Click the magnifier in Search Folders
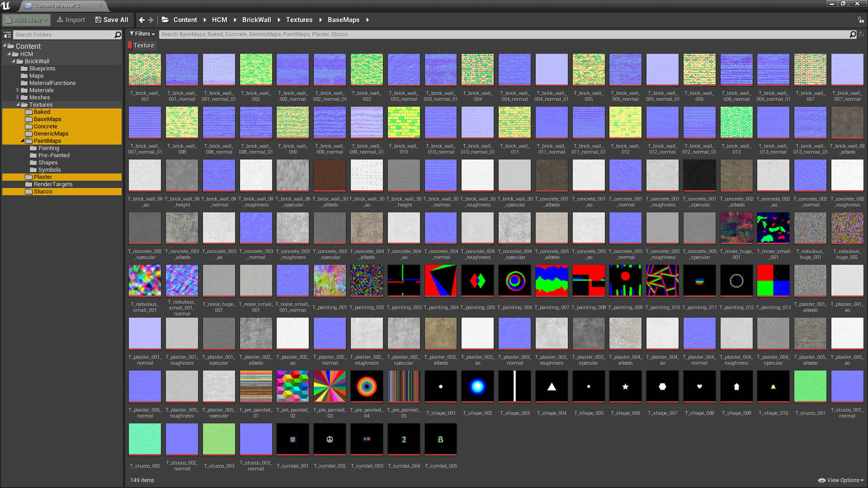Viewport: 868px width, 488px height. (118, 35)
